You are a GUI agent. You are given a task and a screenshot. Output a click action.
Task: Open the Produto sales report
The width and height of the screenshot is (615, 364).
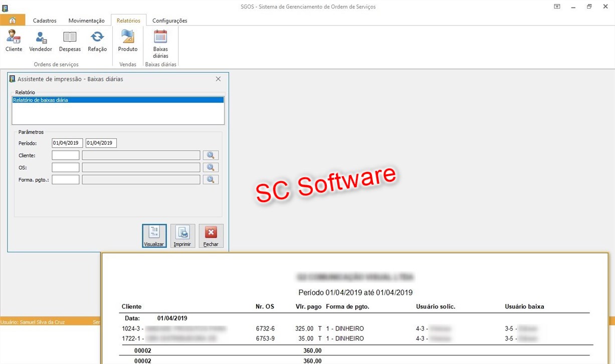pyautogui.click(x=128, y=41)
